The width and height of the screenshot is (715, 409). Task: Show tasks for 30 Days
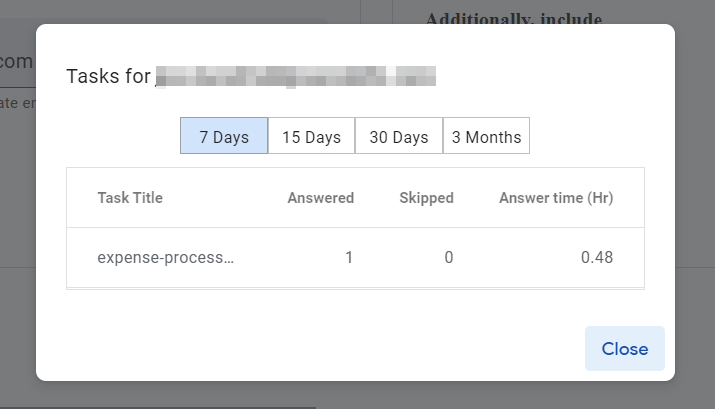[x=399, y=137]
